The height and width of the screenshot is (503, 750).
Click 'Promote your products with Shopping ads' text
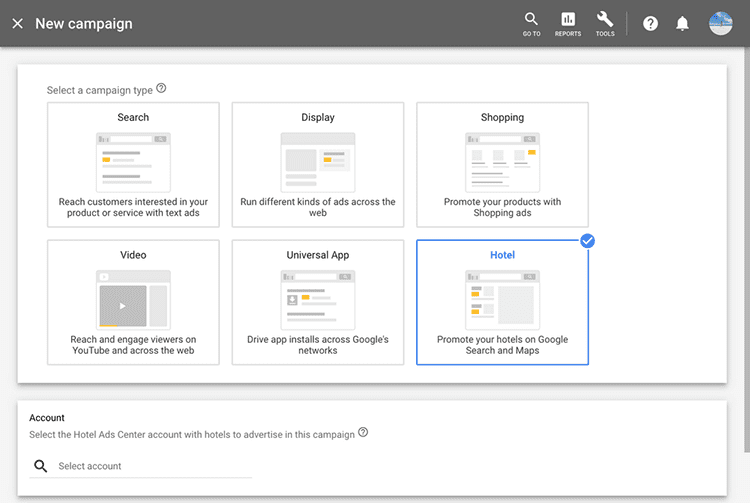(502, 207)
